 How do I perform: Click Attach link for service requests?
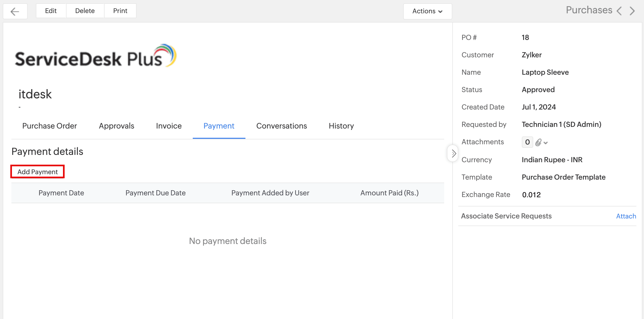[x=626, y=216]
